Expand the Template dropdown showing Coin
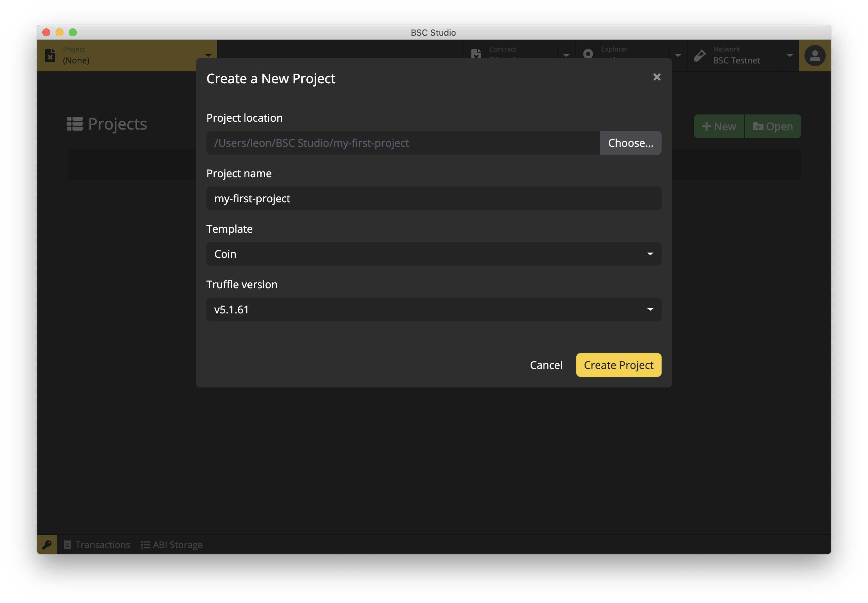The image size is (868, 603). point(434,254)
